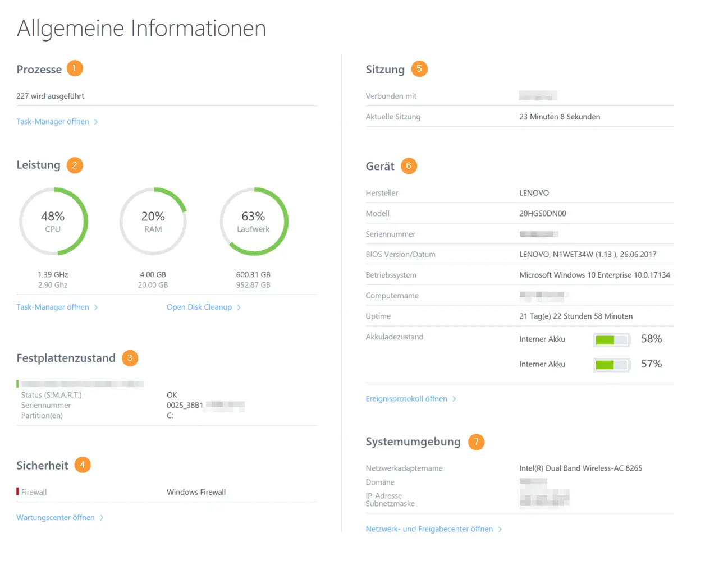Click the "Seriennummer" label under Festplattenzustand

coord(46,406)
